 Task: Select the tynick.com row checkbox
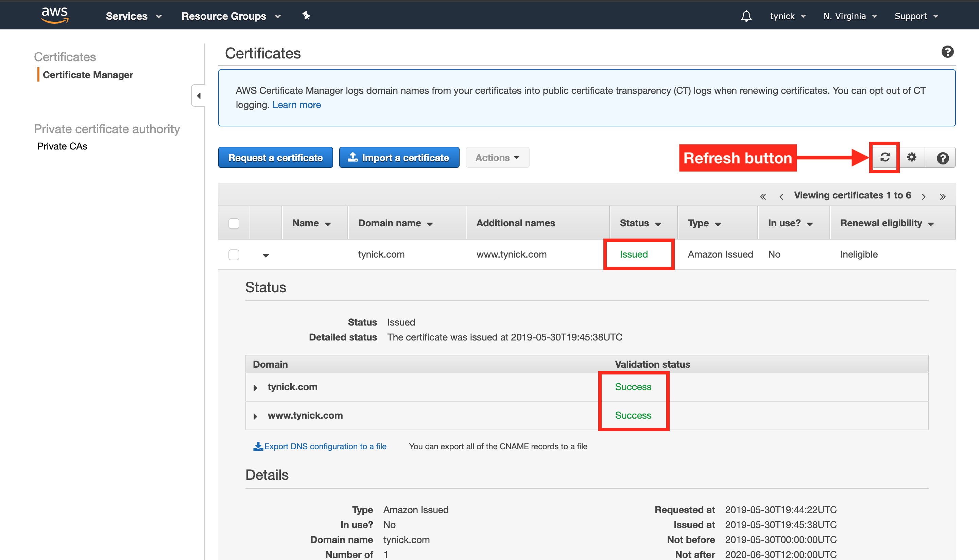pyautogui.click(x=234, y=254)
